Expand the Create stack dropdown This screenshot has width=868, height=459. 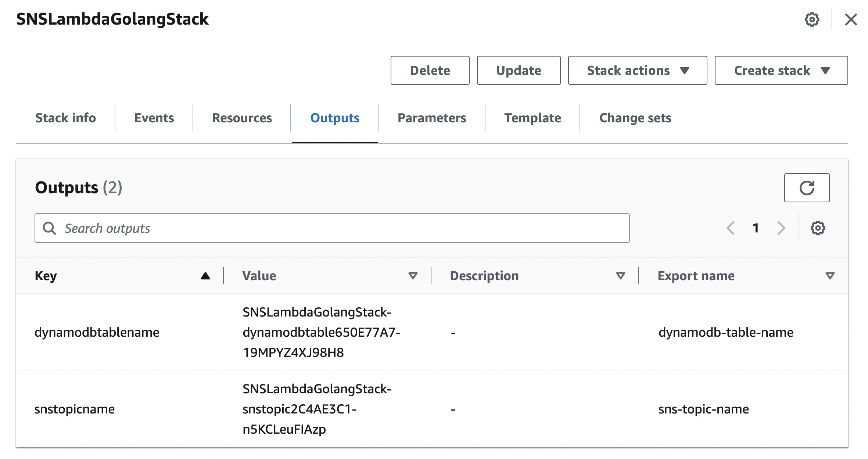pyautogui.click(x=781, y=71)
